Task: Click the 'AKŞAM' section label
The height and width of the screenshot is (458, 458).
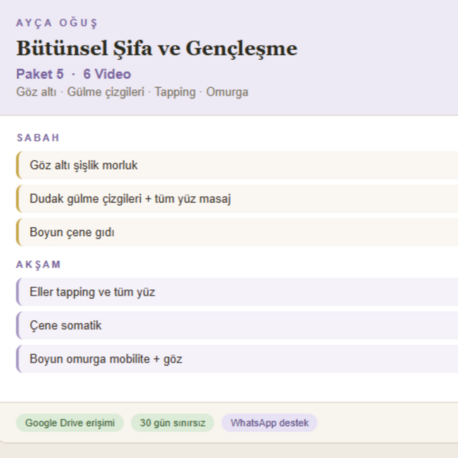Action: pos(39,265)
